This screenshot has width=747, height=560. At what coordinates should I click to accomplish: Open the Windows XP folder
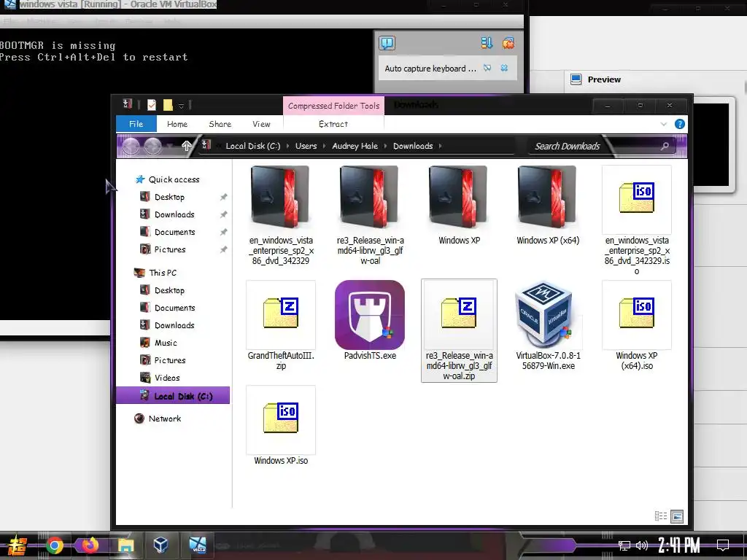459,206
